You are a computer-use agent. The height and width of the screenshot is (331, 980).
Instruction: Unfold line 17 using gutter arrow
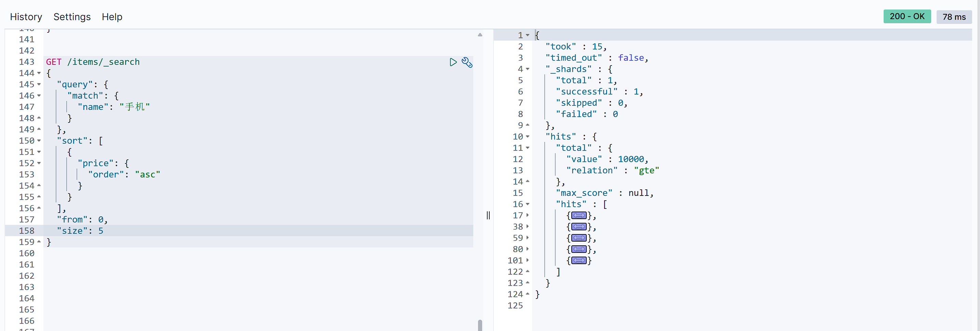(528, 215)
